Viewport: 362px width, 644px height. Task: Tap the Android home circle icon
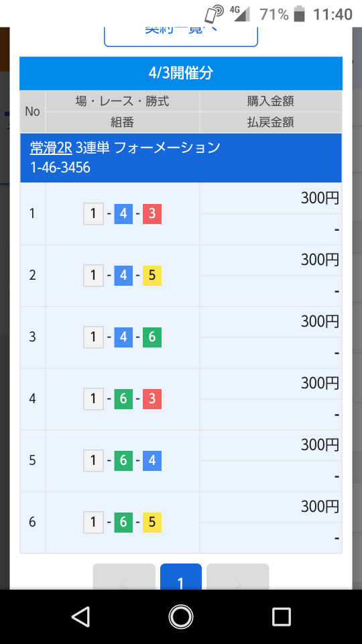(180, 617)
